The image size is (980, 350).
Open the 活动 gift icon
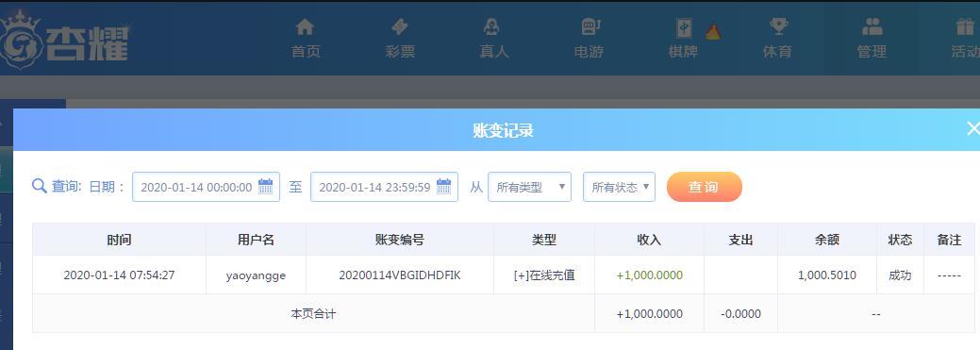tap(966, 26)
